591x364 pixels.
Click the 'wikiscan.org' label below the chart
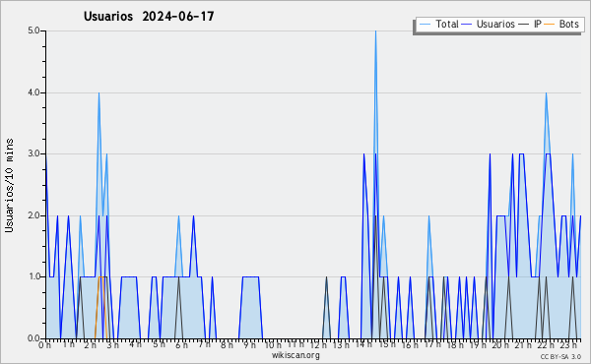point(295,355)
